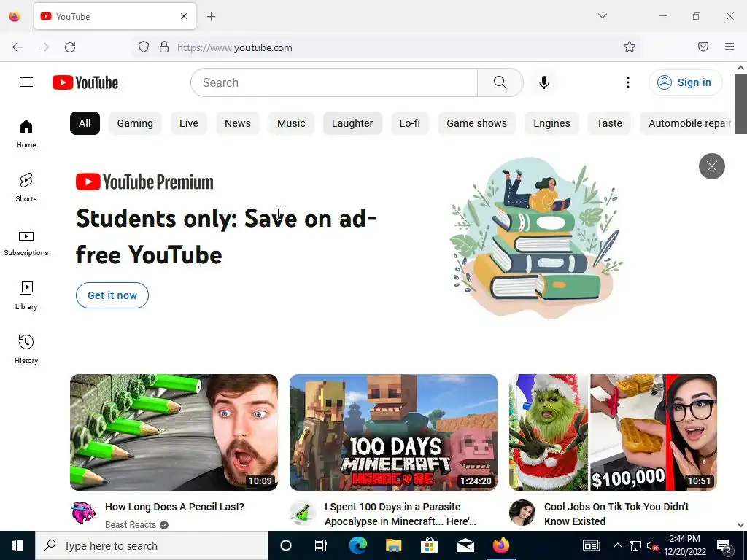Image resolution: width=747 pixels, height=560 pixels.
Task: Click the search magnifier button
Action: click(x=500, y=82)
